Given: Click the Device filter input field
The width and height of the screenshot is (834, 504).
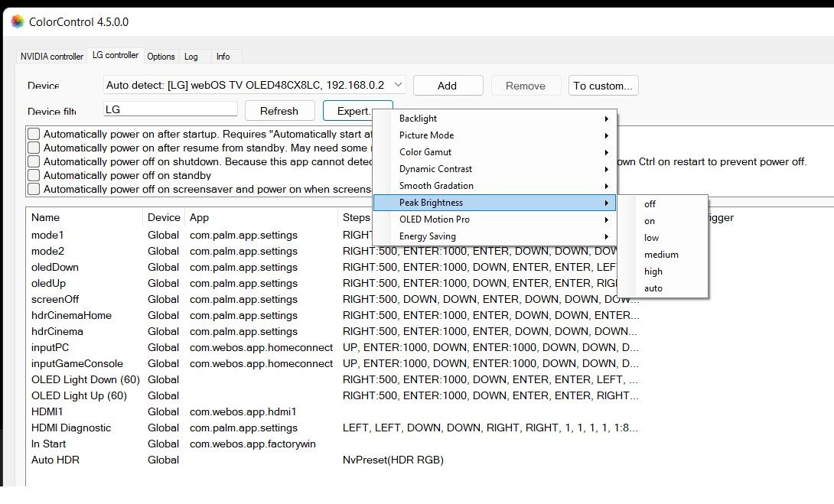Looking at the screenshot, I should click(170, 109).
